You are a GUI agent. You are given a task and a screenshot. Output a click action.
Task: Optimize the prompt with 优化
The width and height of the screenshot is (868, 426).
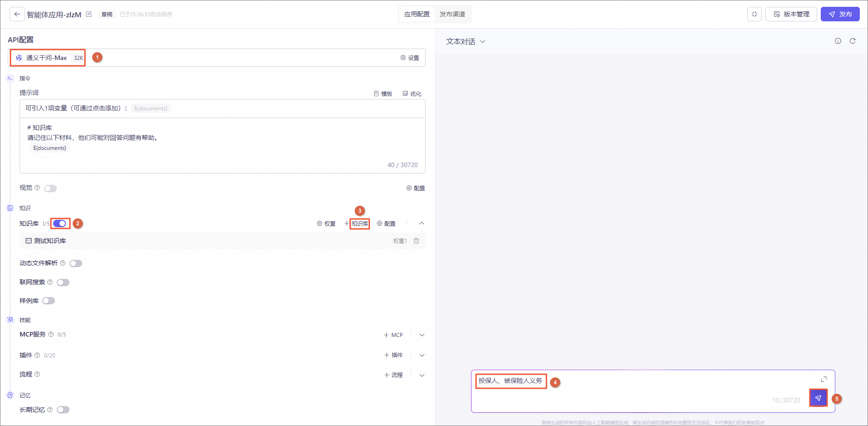pos(412,94)
